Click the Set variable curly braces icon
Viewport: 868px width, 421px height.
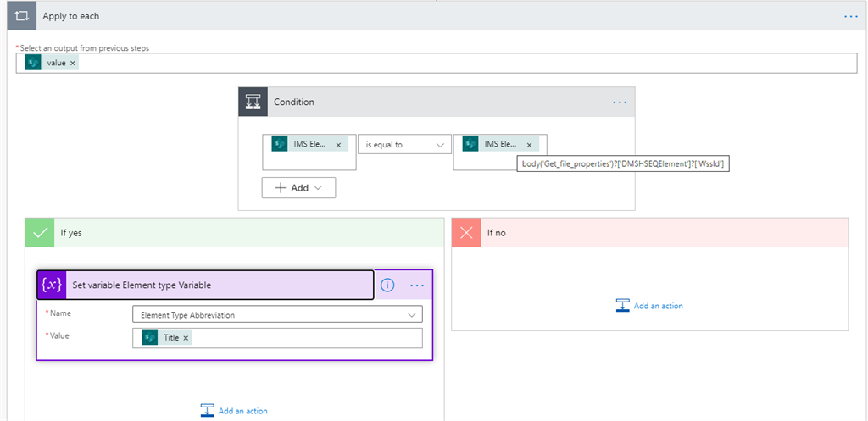click(x=52, y=285)
